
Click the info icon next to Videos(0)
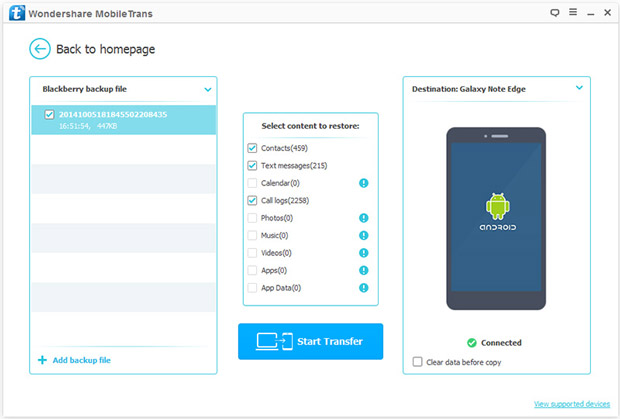[x=363, y=253]
